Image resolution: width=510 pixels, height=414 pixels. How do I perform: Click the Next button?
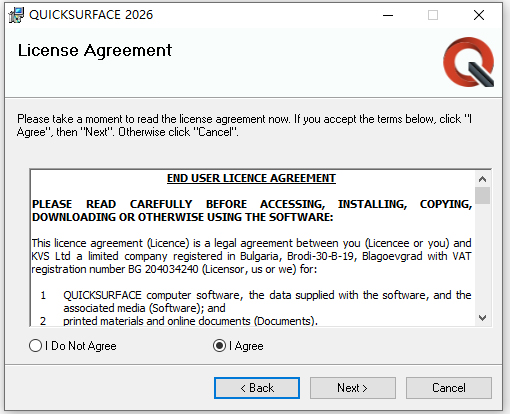(x=353, y=388)
